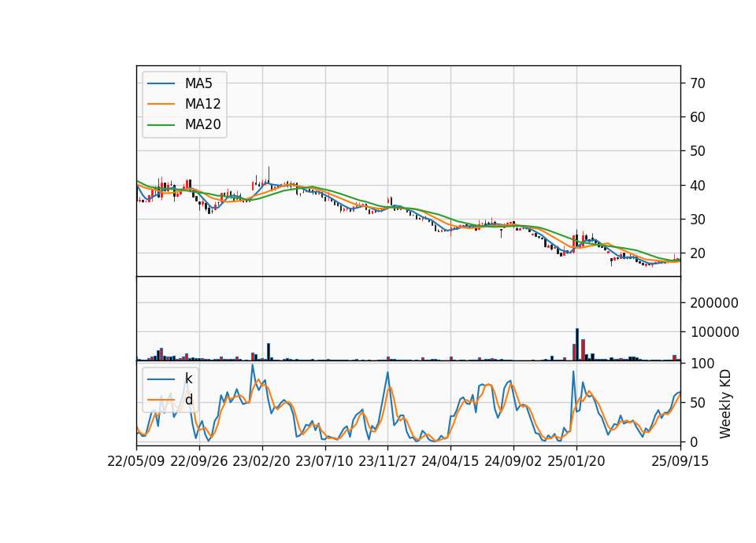The image size is (756, 543).
Task: Click the 25/01/20 date tick label
Action: coord(576,461)
